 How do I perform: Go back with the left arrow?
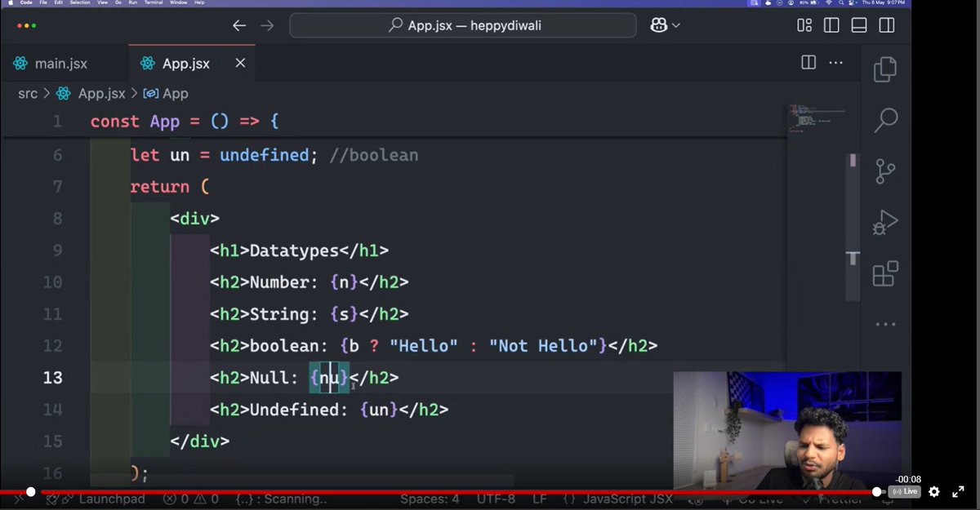pos(238,25)
